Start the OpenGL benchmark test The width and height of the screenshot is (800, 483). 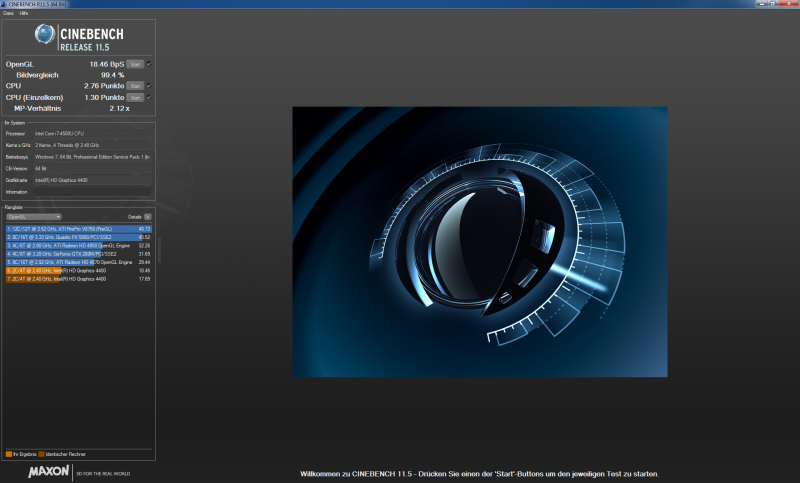click(135, 64)
